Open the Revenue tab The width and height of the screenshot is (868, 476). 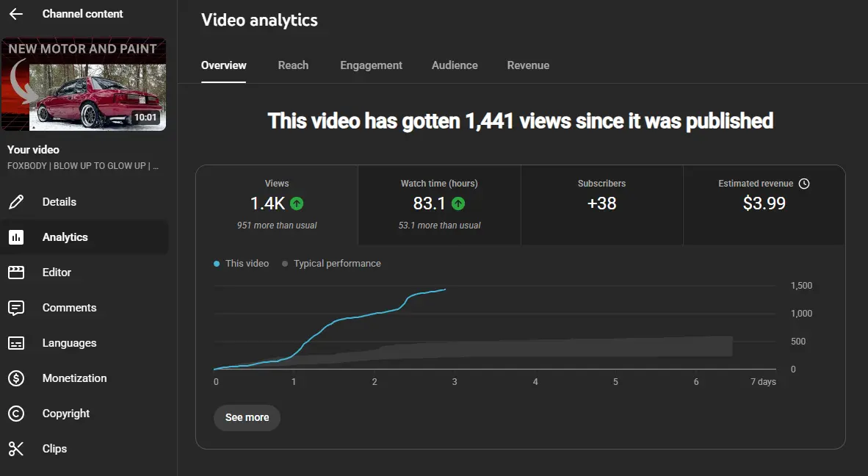click(528, 65)
